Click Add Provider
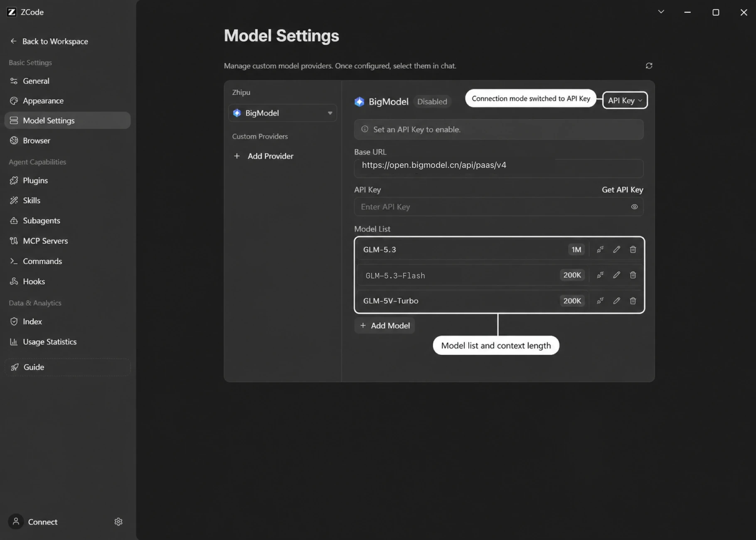Viewport: 756px width, 540px height. pyautogui.click(x=263, y=156)
